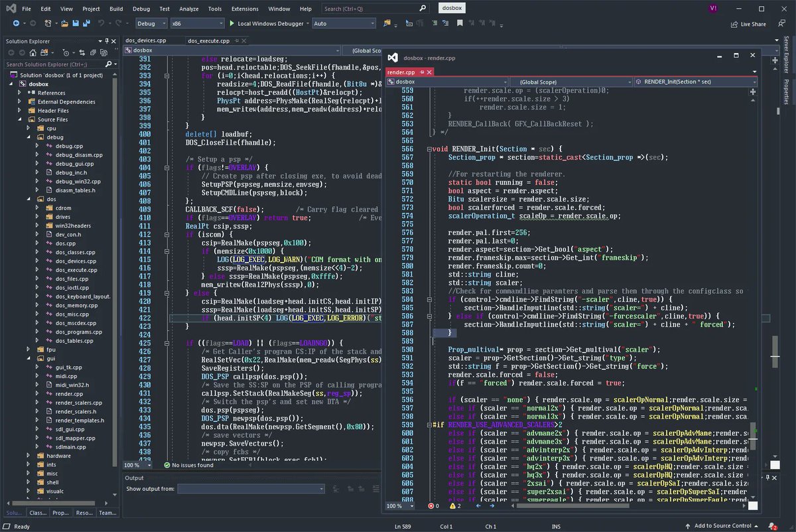Toggle Show All Files in Solution Explorer
Image resolution: width=796 pixels, height=532 pixels.
point(103,52)
